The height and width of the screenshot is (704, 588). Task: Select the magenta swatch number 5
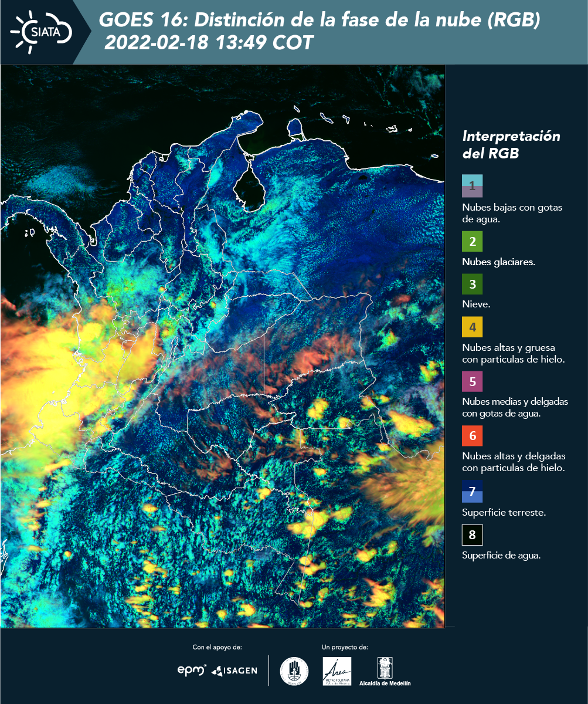point(472,381)
